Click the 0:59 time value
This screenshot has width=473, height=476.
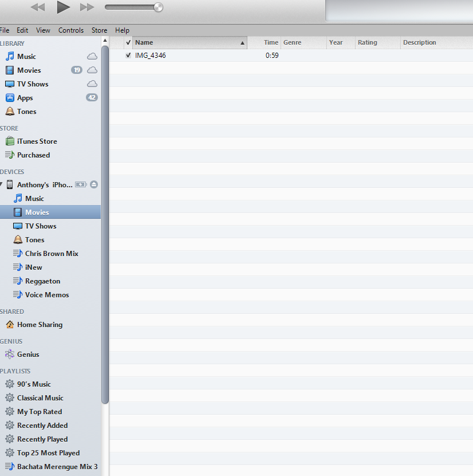click(x=272, y=55)
